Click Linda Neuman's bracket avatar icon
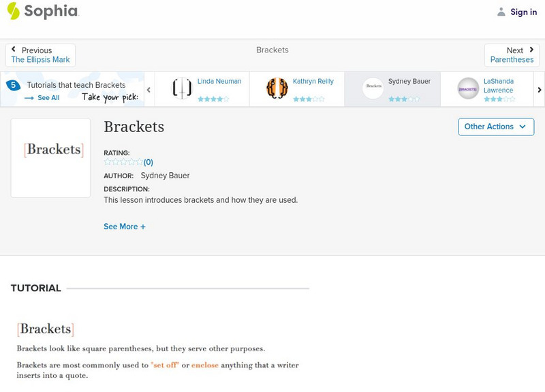 (x=182, y=88)
